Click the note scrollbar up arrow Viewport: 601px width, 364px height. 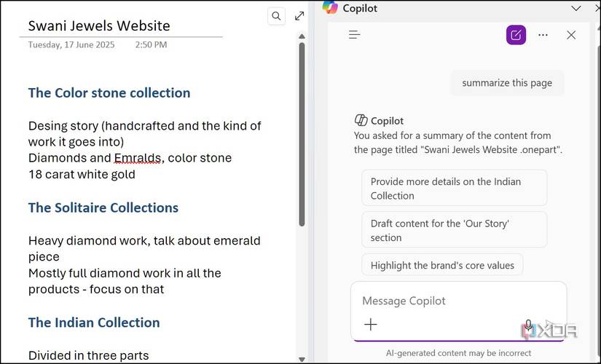[x=302, y=36]
